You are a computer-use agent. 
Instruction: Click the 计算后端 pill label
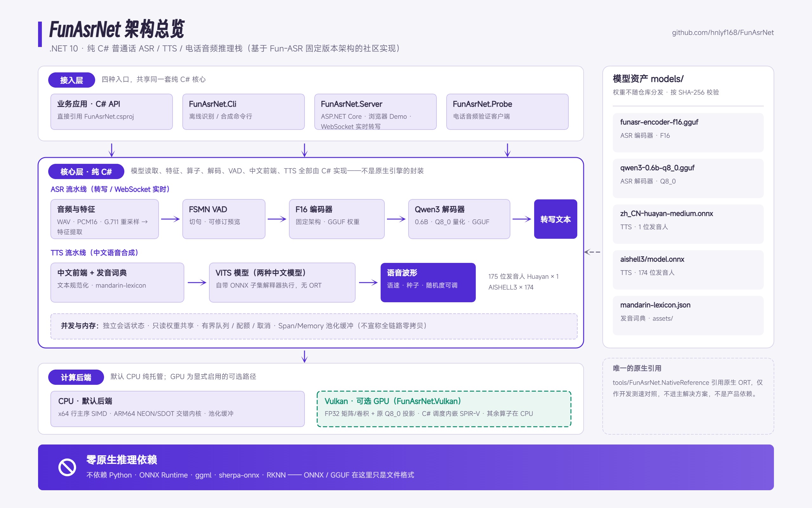click(x=76, y=377)
